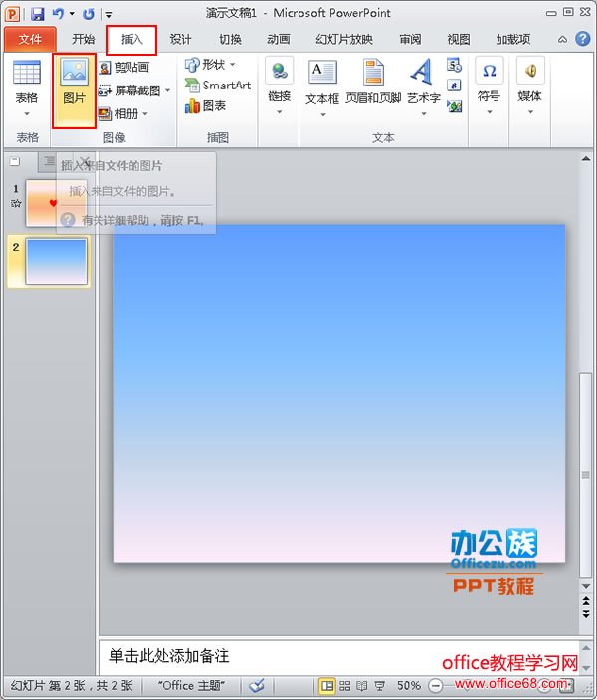Insert slide number icon
Screen dimensions: 597x700
[x=454, y=86]
